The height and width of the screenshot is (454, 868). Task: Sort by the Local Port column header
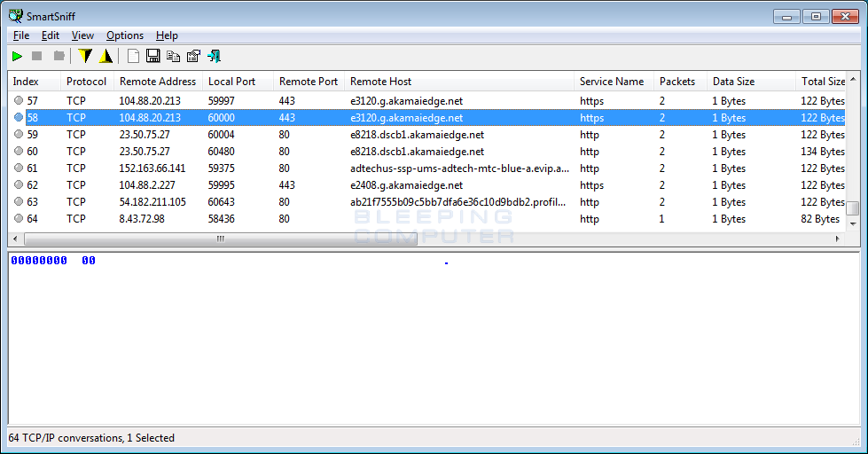(x=238, y=82)
